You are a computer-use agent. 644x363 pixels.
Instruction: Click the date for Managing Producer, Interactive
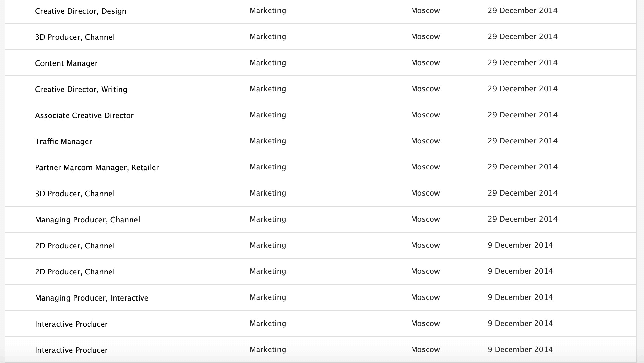tap(520, 297)
